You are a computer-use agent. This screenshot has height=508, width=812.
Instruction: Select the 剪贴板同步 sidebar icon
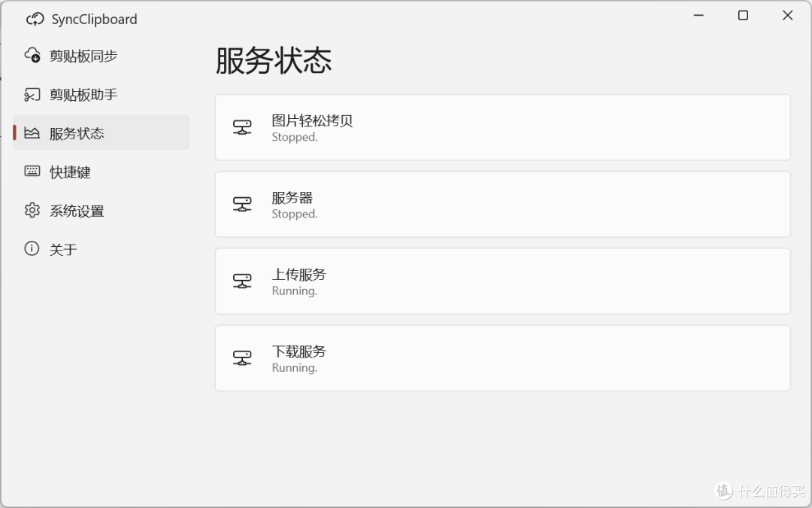(32, 55)
